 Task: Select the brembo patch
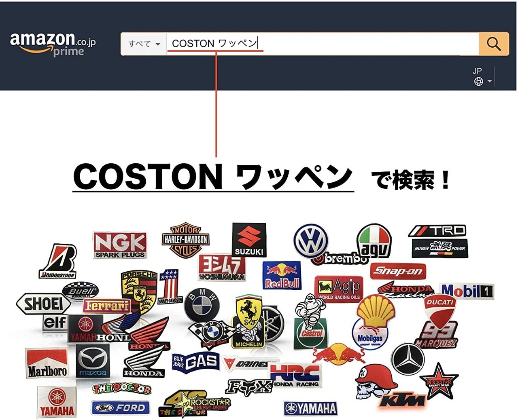tap(341, 259)
